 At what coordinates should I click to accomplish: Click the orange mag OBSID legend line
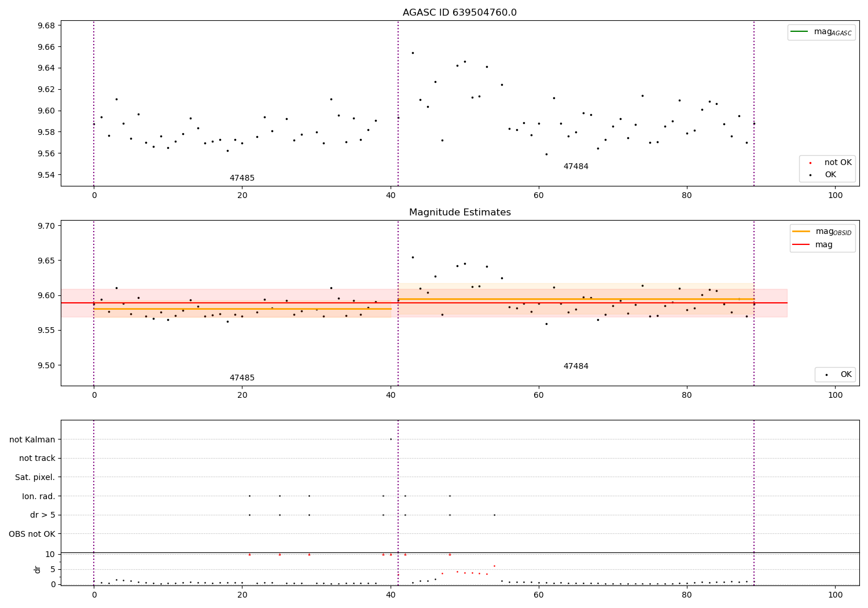pyautogui.click(x=801, y=232)
